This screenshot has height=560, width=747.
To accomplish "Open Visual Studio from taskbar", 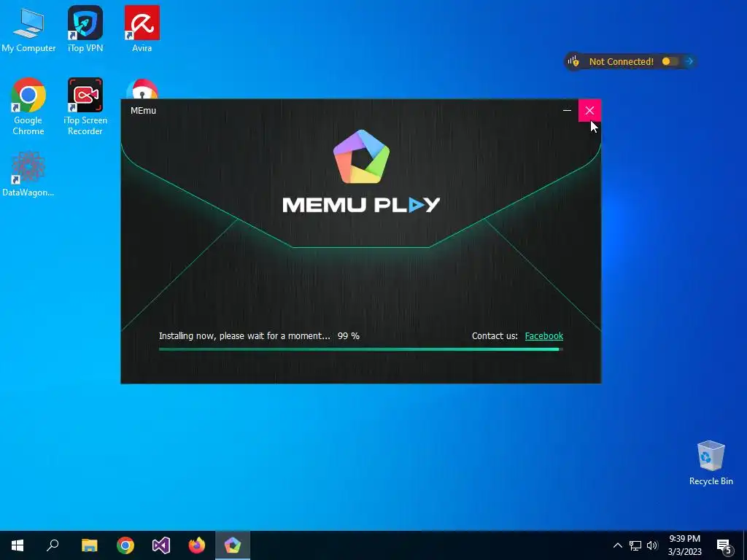I will 161,545.
